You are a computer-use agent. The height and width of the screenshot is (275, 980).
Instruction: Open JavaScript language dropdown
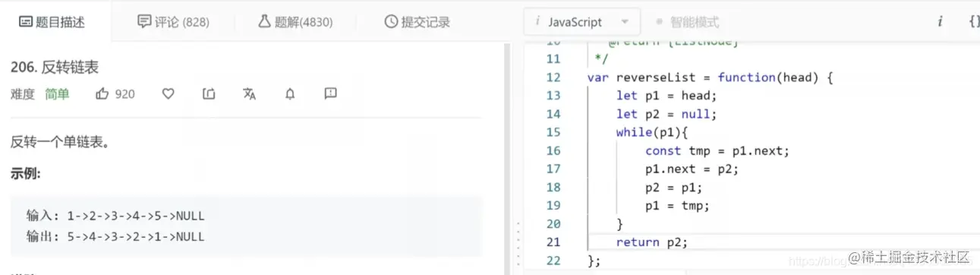pyautogui.click(x=581, y=22)
